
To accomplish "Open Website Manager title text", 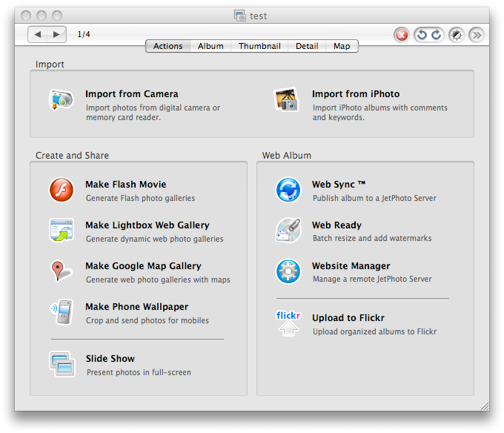I will point(351,266).
